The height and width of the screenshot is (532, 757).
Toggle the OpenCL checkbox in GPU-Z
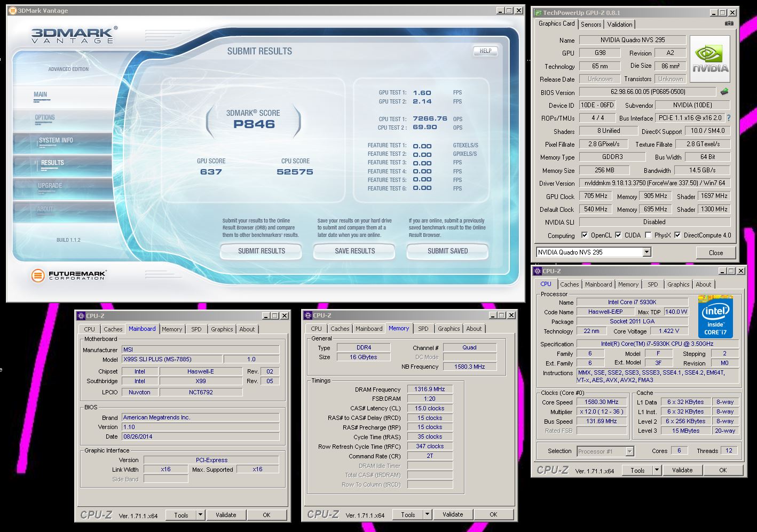(x=585, y=235)
